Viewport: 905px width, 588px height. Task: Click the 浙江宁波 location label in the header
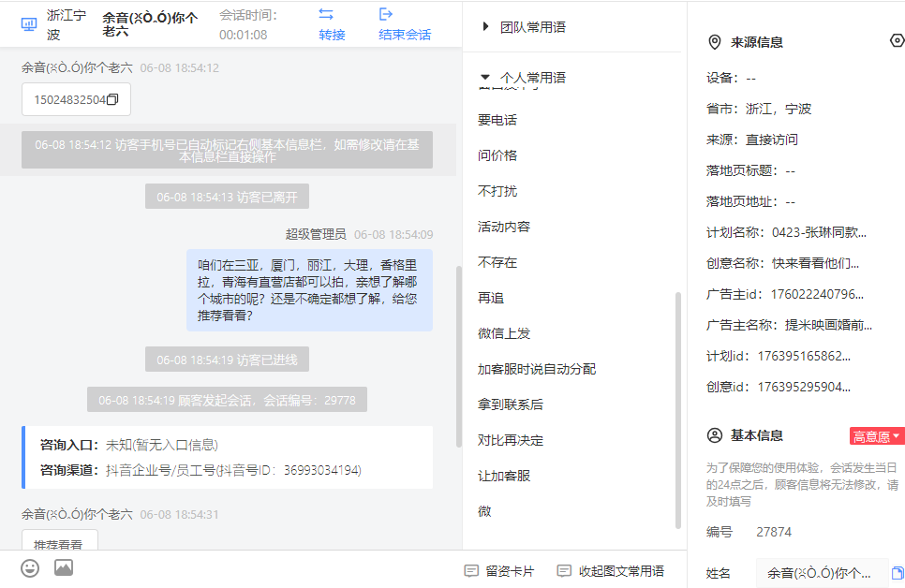coord(67,24)
